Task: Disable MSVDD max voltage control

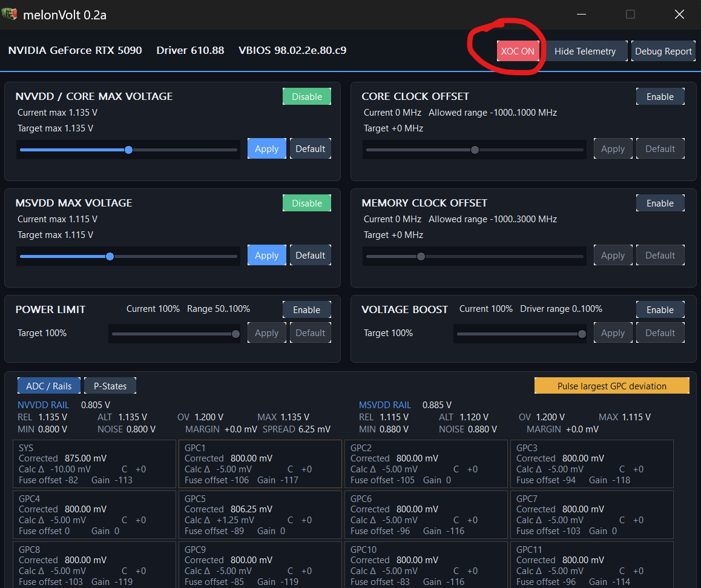Action: pos(307,203)
